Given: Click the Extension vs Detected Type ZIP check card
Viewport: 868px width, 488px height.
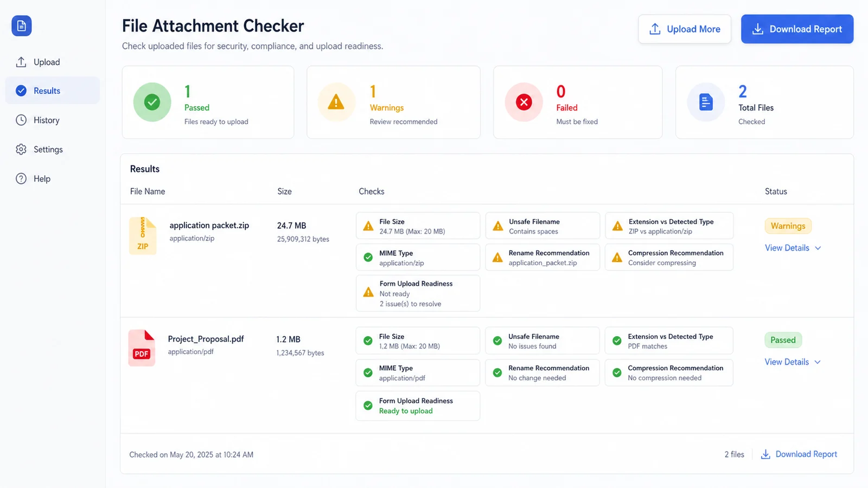Looking at the screenshot, I should (x=669, y=226).
